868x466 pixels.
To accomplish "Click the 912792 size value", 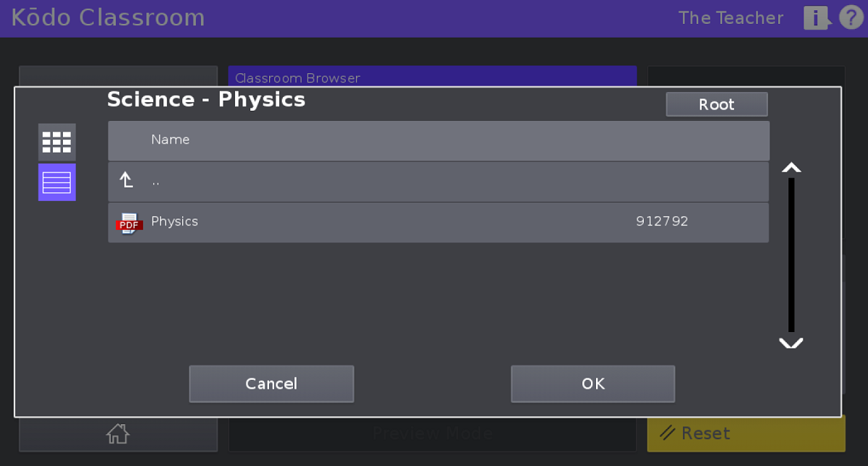I will (x=662, y=221).
